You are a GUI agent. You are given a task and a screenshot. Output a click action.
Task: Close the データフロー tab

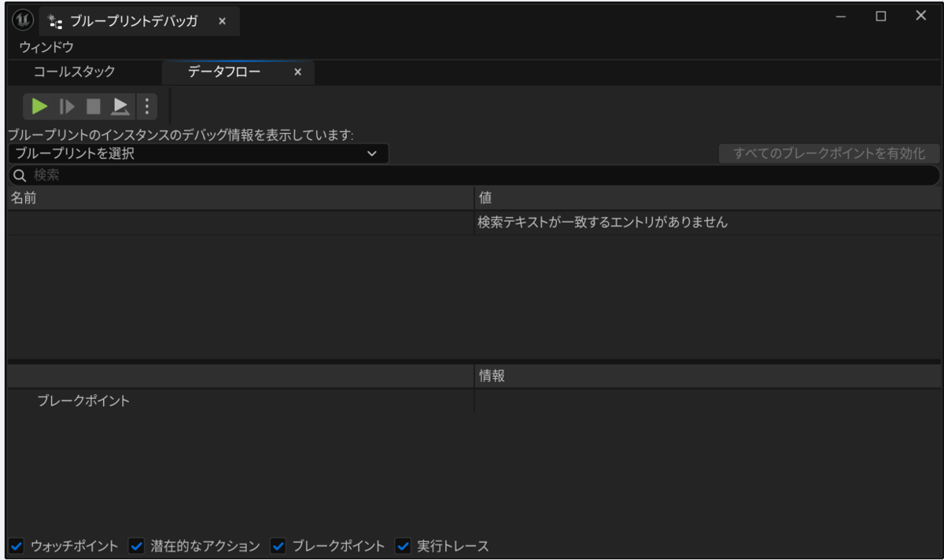tap(297, 72)
